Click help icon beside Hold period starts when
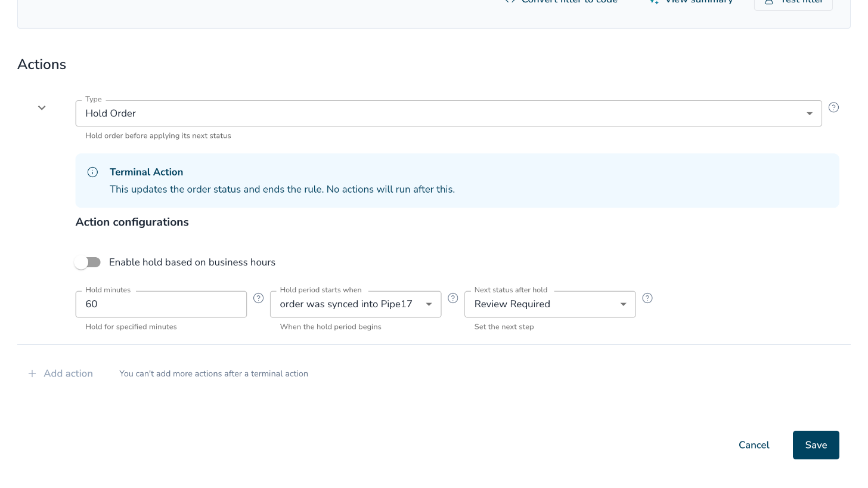868x488 pixels. [453, 298]
